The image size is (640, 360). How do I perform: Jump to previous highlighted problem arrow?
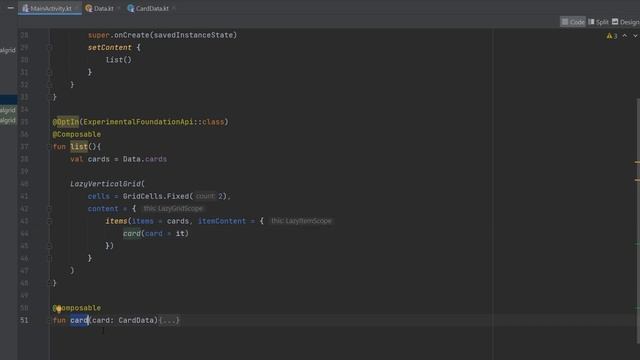(624, 36)
